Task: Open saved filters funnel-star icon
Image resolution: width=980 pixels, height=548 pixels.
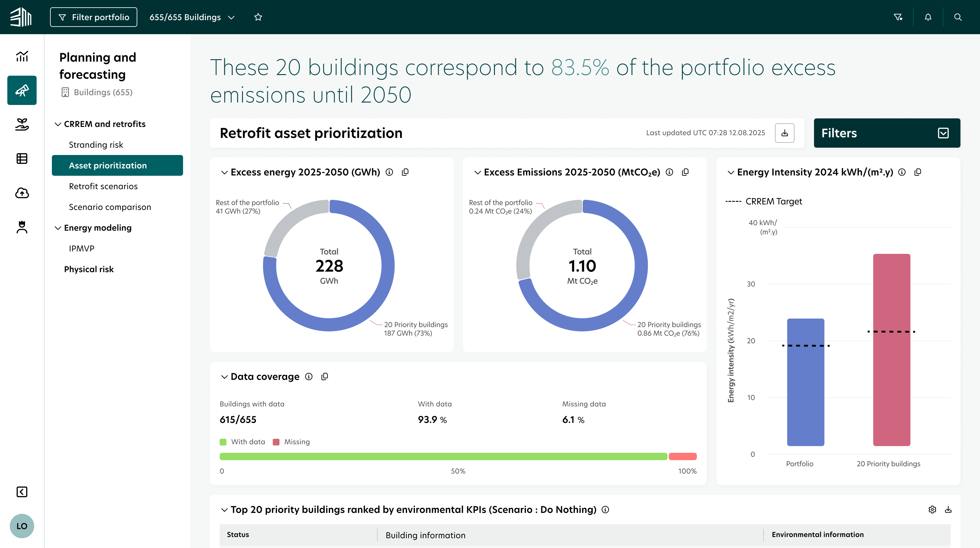Action: [x=898, y=17]
